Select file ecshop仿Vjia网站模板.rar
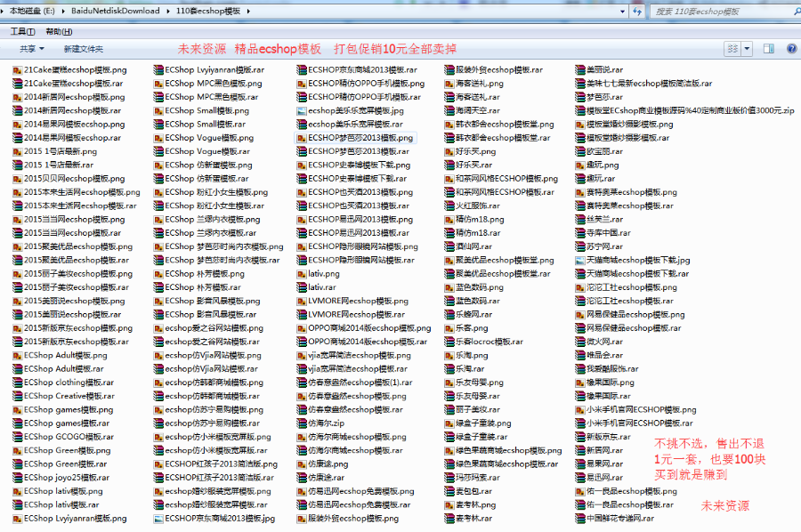The width and height of the screenshot is (801, 532). tap(206, 369)
